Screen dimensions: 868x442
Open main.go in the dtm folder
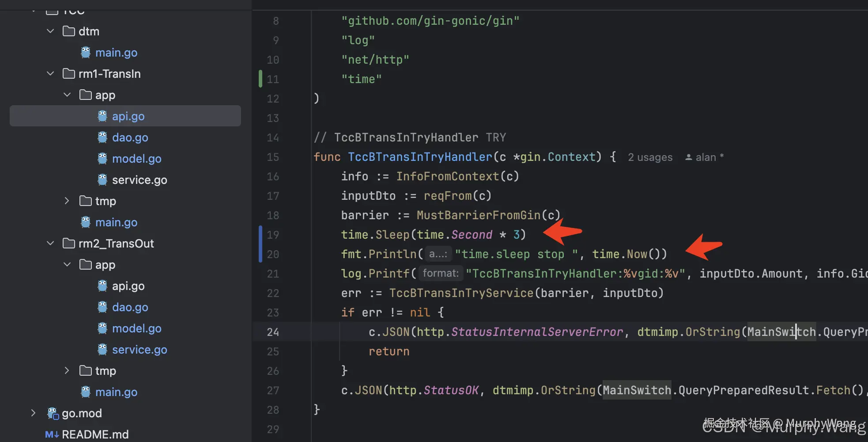(116, 53)
